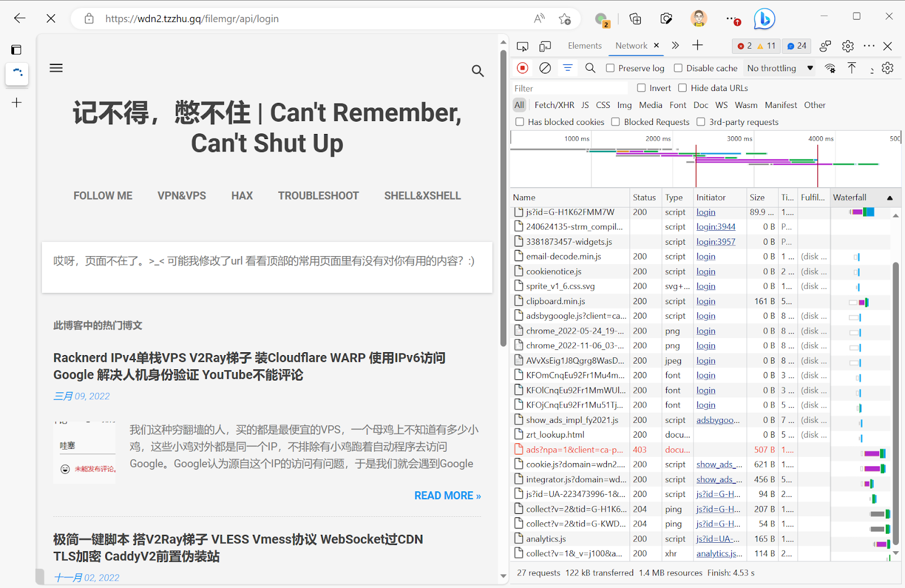Screen dimensions: 905x588
Task: Open the TROUBLESHOOT navigation link
Action: coord(318,196)
